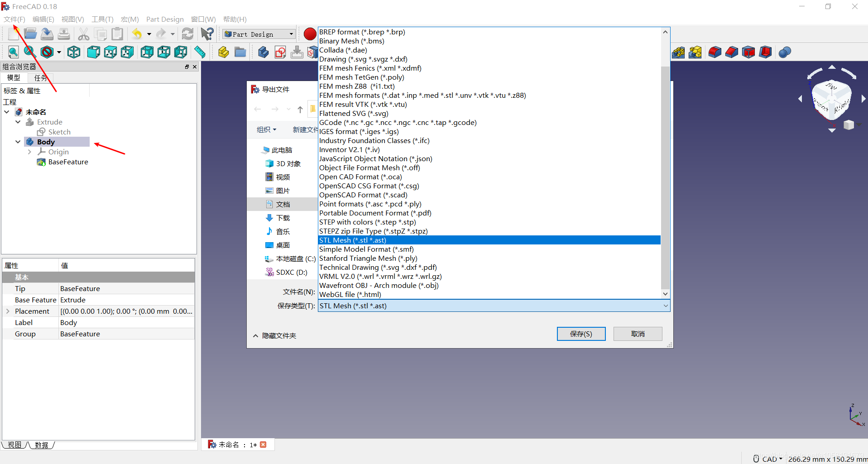The image size is (868, 464).
Task: Click the Cut scissors icon
Action: (x=84, y=34)
